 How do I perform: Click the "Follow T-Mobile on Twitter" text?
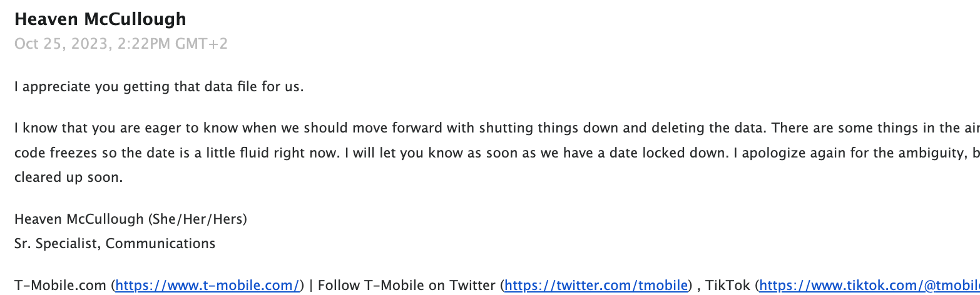click(x=407, y=286)
